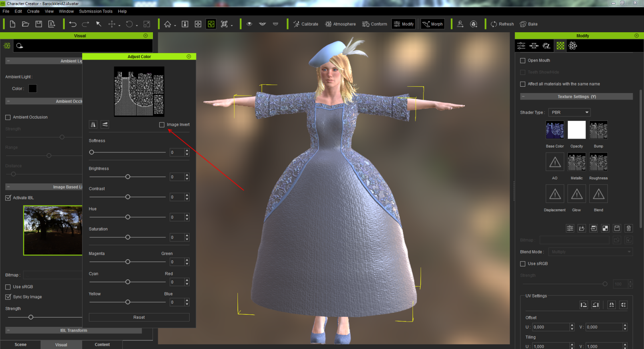Click the Modify toolbar button

(x=404, y=24)
